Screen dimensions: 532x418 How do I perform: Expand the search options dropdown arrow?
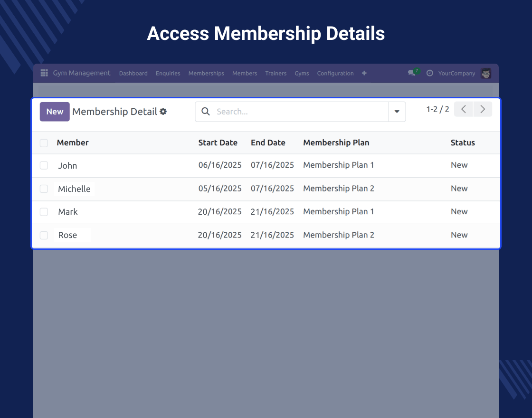point(397,112)
